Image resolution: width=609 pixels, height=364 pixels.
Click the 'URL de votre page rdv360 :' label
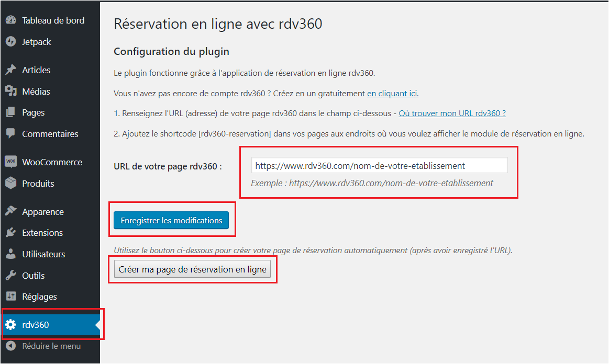168,166
